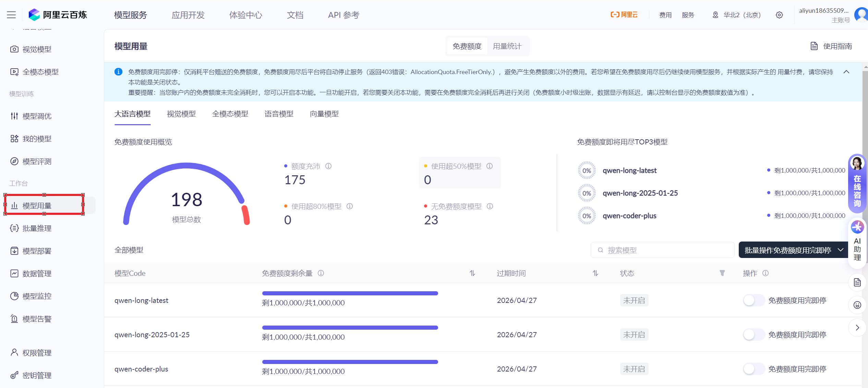Image resolution: width=868 pixels, height=388 pixels.
Task: Click the hamburger menu icon
Action: pos(11,15)
